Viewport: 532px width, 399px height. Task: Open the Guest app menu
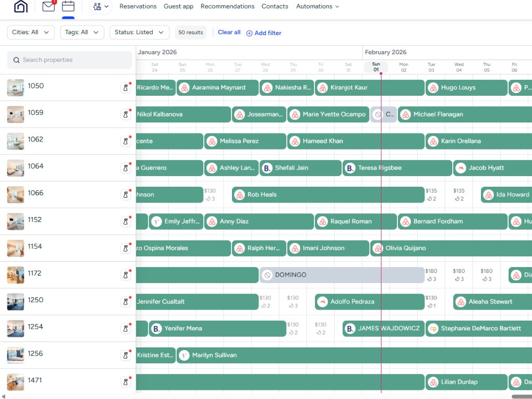pyautogui.click(x=178, y=6)
